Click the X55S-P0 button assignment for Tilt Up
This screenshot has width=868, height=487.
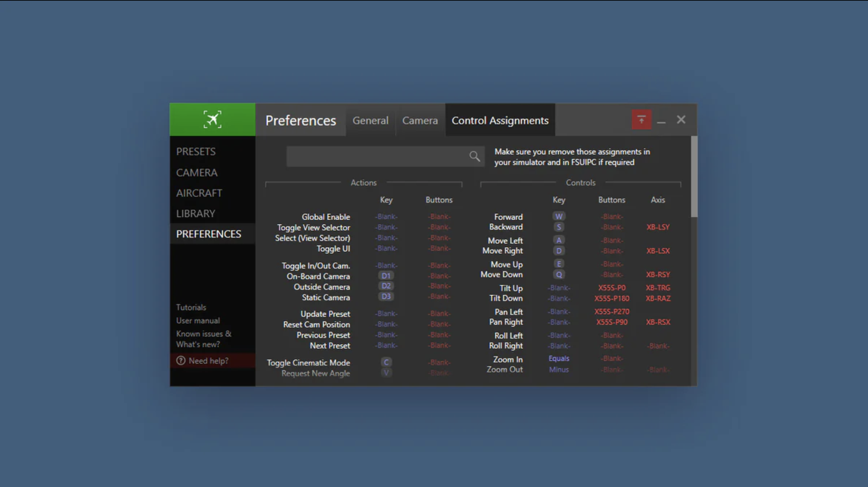[x=612, y=288]
